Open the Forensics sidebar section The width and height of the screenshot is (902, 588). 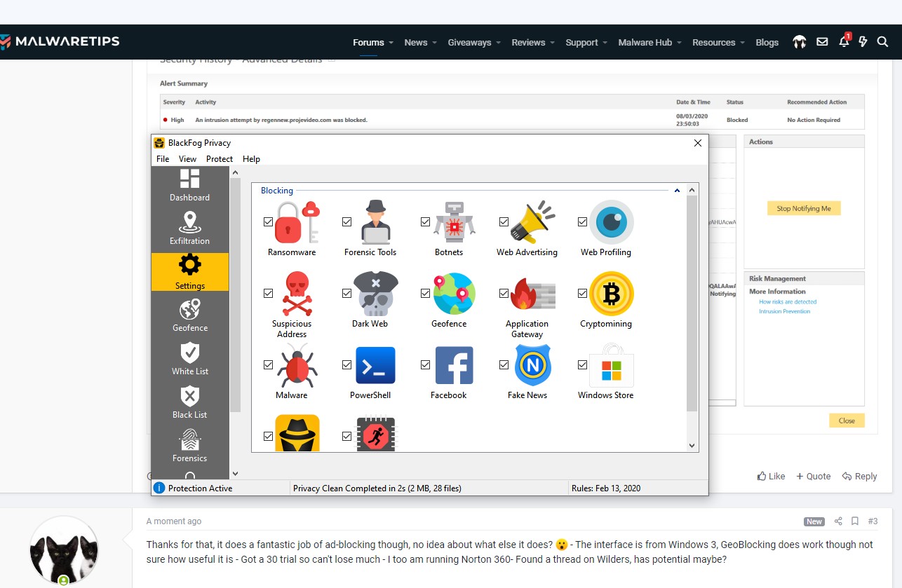tap(189, 446)
